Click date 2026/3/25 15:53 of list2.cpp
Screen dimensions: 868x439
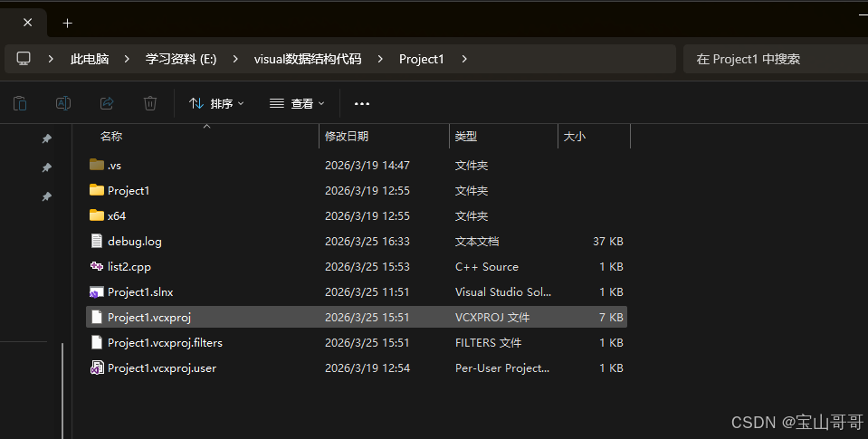[367, 267]
